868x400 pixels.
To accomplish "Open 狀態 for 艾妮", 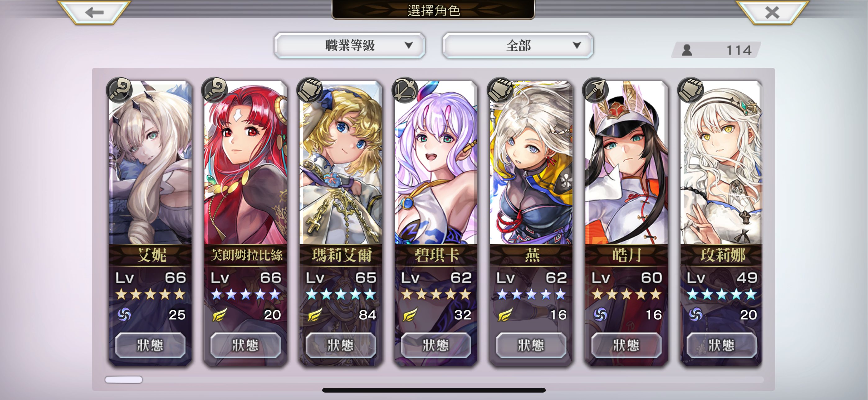I will click(150, 345).
